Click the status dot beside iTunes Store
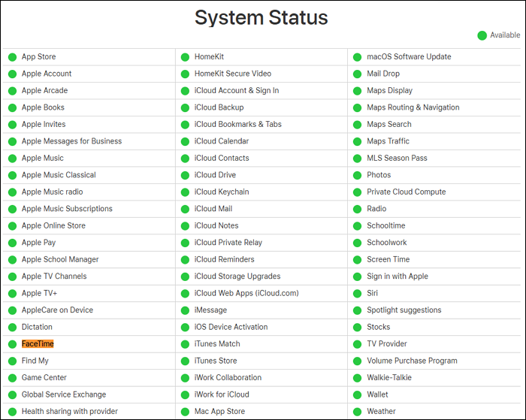The height and width of the screenshot is (420, 526). 185,361
